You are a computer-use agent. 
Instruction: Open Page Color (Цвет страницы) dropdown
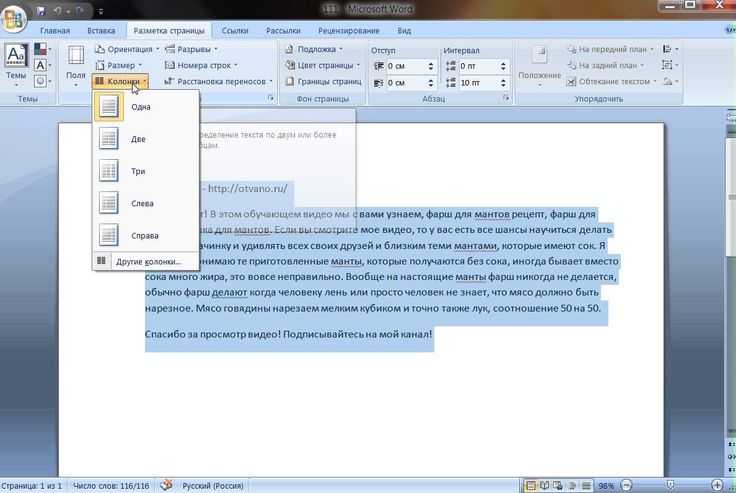tap(323, 65)
